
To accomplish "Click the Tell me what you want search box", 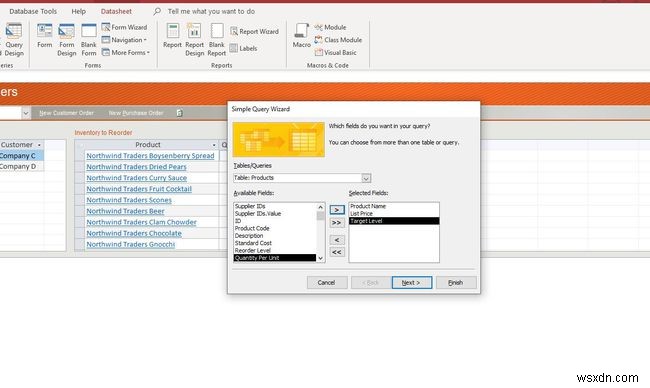I will click(x=211, y=11).
